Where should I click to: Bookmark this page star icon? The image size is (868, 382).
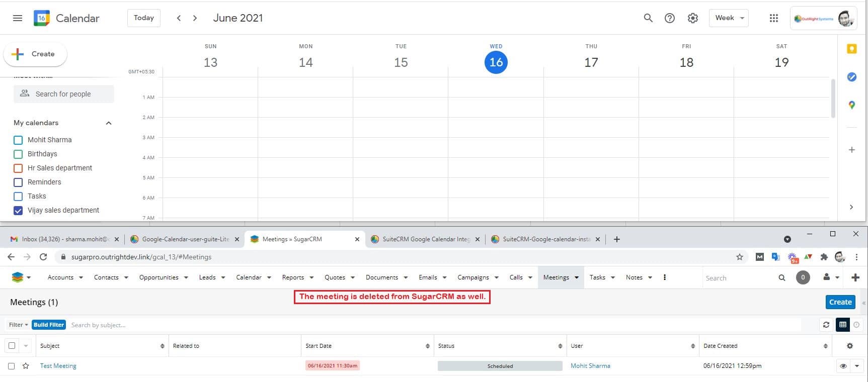tap(740, 257)
